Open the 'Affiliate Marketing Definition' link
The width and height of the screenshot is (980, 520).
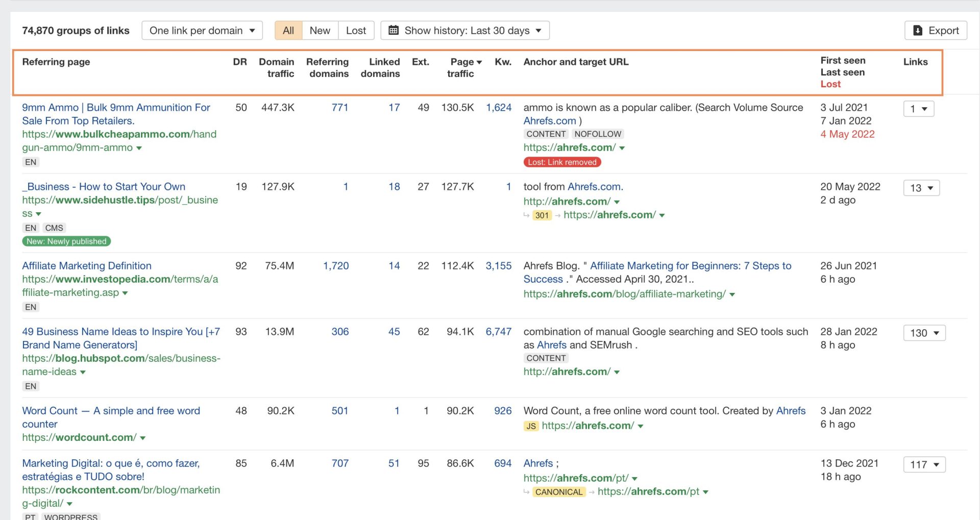(x=87, y=266)
